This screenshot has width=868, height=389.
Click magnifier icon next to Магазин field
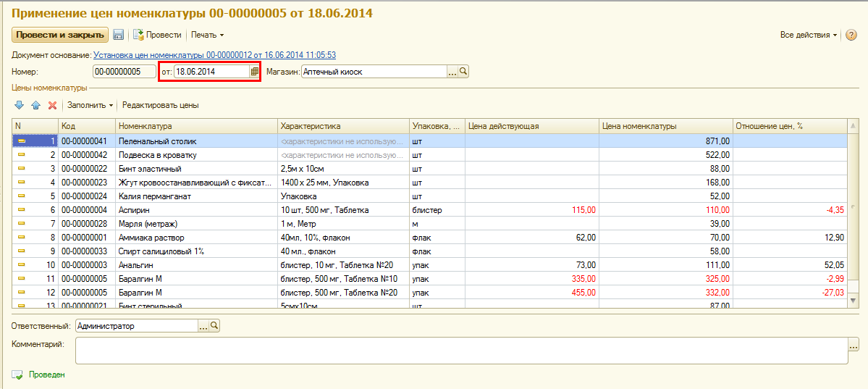pyautogui.click(x=464, y=72)
